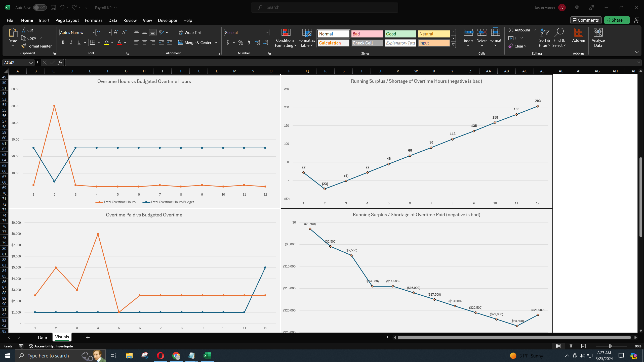Click Accessibility: Investigate in status bar
Viewport: 644px width, 362px height.
(51, 346)
